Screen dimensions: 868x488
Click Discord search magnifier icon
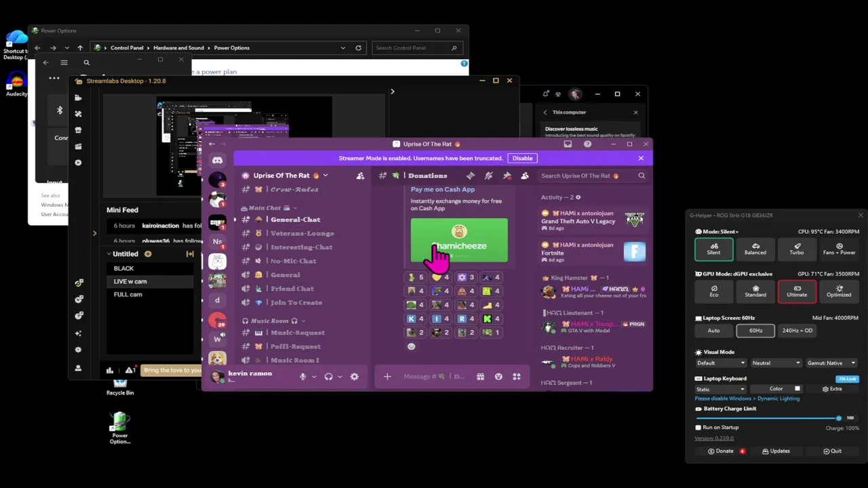(642, 176)
